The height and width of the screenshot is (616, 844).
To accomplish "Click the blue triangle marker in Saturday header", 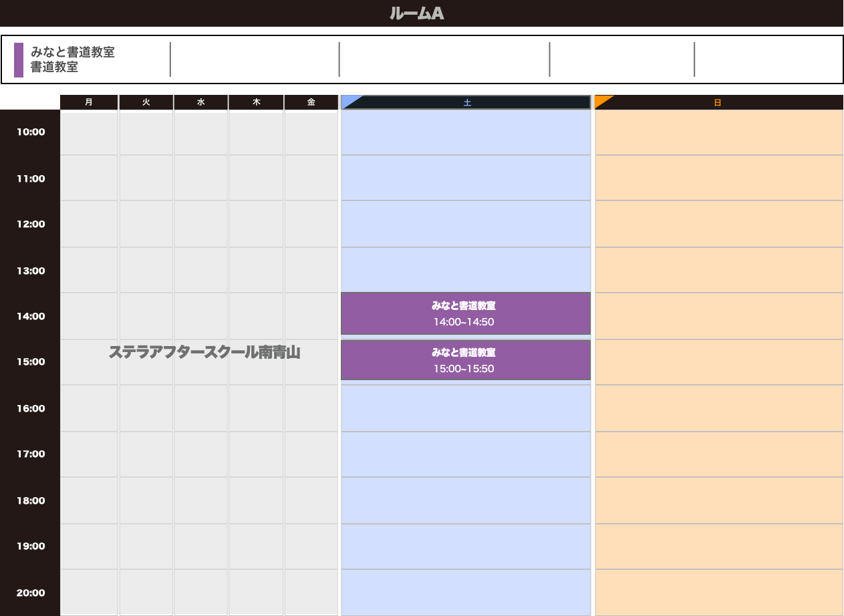I will [349, 100].
